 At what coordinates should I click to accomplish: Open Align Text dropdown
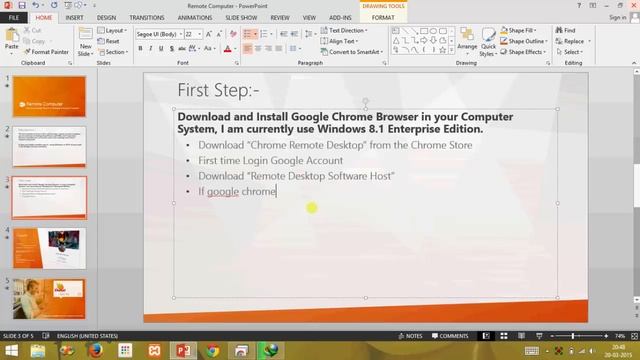(x=339, y=41)
